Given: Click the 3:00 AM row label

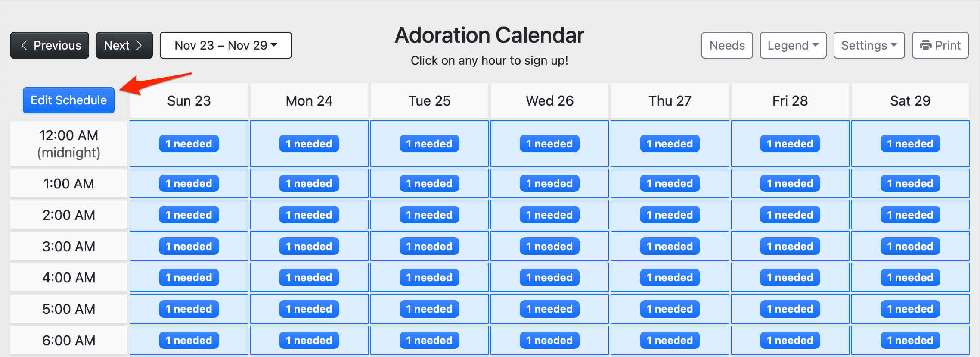Looking at the screenshot, I should 68,246.
